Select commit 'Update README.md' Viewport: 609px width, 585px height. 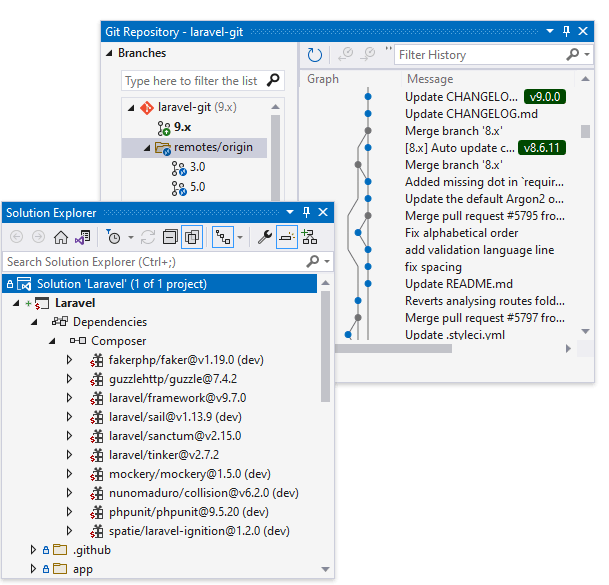[459, 284]
